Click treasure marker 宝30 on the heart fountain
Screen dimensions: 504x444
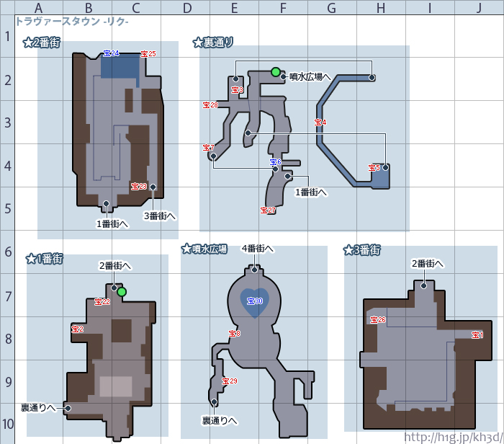254,301
